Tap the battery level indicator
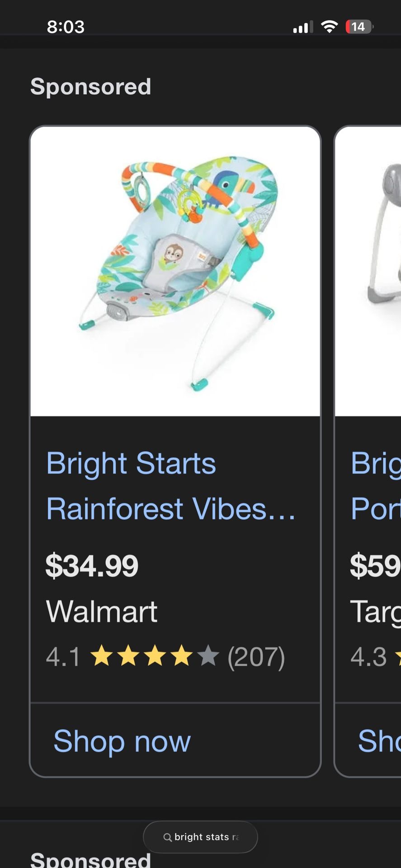The width and height of the screenshot is (401, 868). (x=359, y=27)
